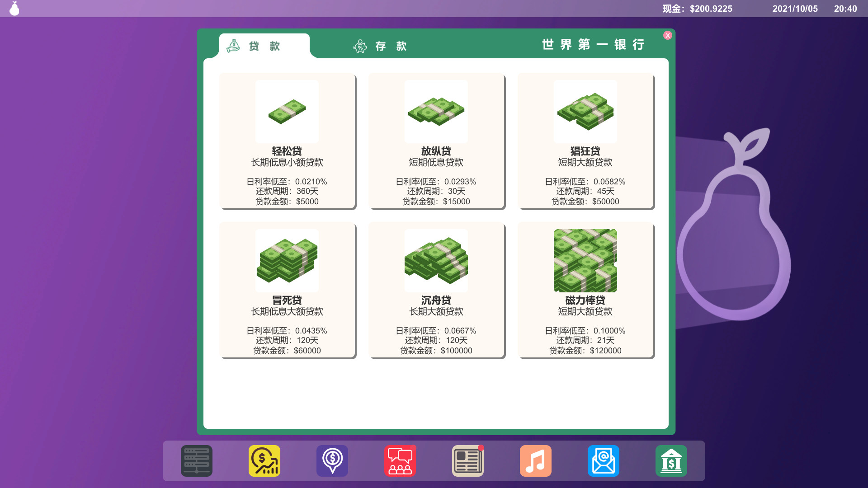
Task: Open the green bank app from the dock
Action: [x=671, y=460]
